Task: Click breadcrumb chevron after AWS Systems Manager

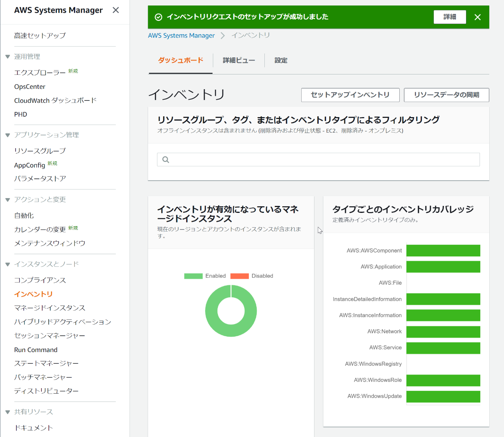Action: [223, 36]
